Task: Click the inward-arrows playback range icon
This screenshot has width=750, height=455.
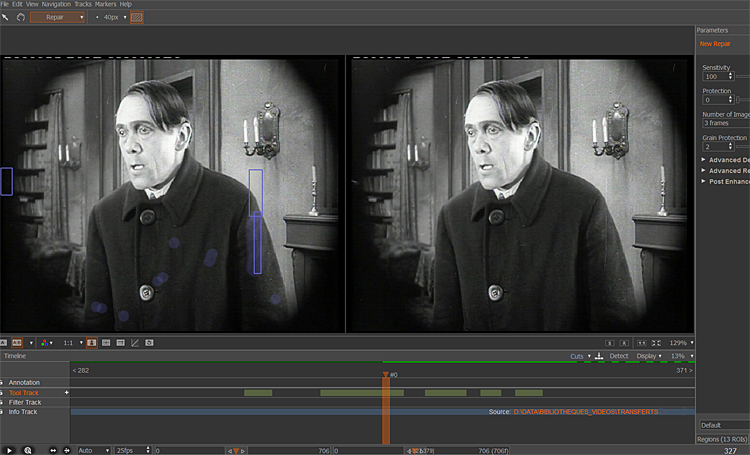Action: coord(67,450)
